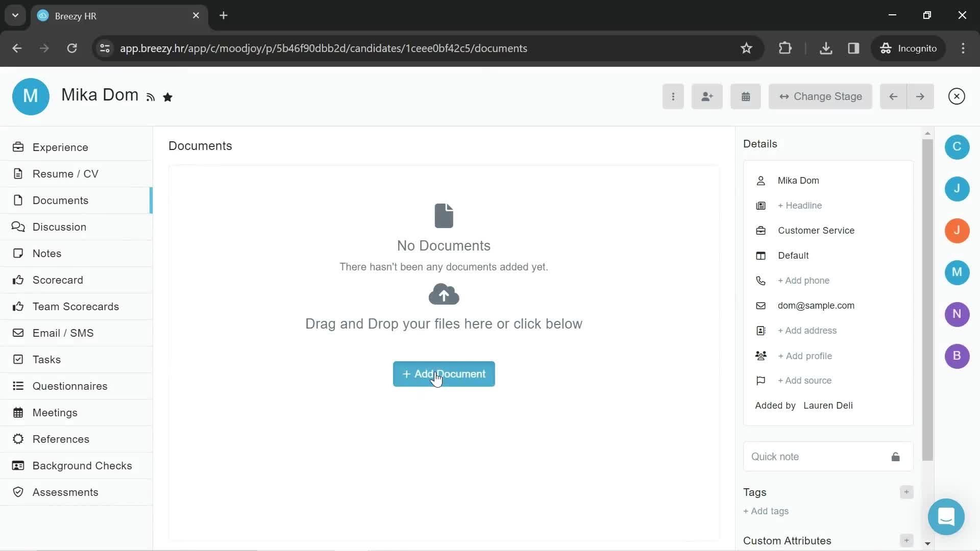Click the close candidate profile icon
Image resolution: width=980 pixels, height=551 pixels.
pyautogui.click(x=957, y=96)
